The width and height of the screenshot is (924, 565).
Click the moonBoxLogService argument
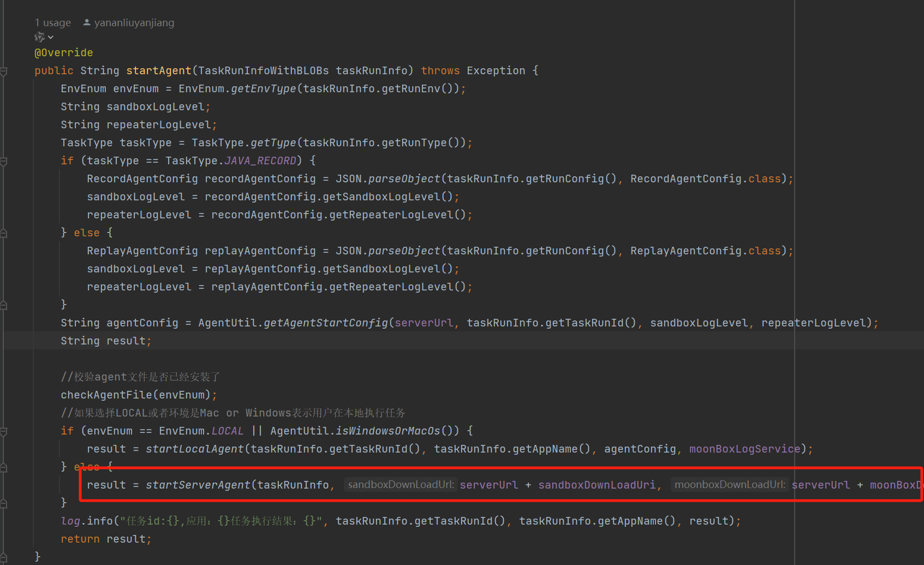[745, 449]
